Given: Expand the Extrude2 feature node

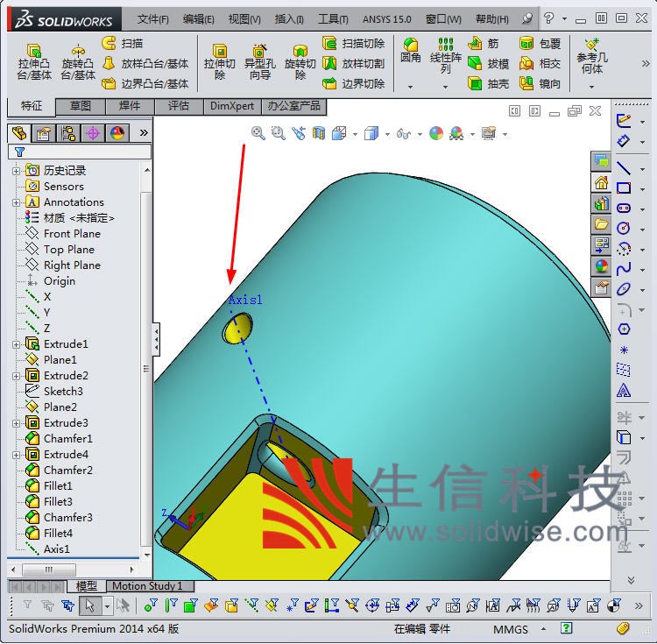Looking at the screenshot, I should point(16,376).
